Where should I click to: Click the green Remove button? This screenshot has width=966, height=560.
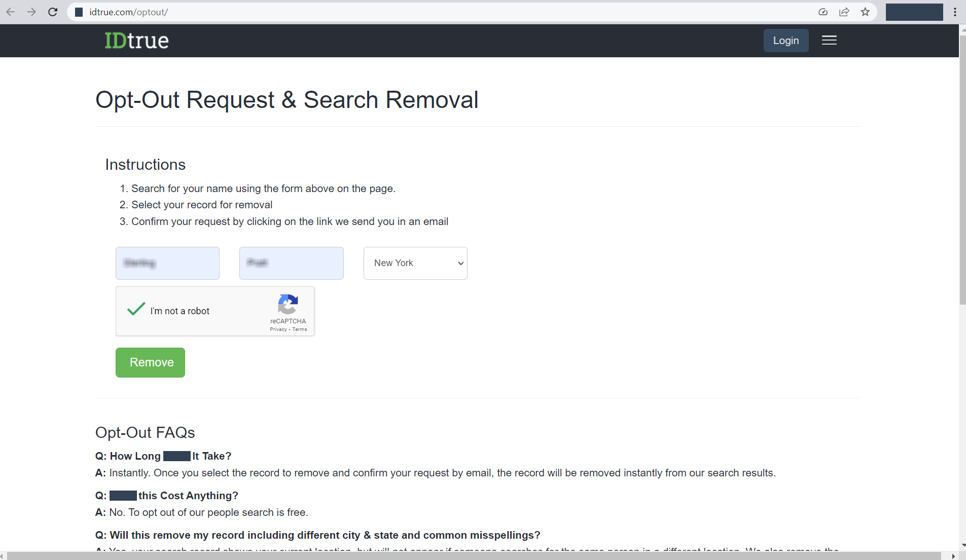click(150, 362)
